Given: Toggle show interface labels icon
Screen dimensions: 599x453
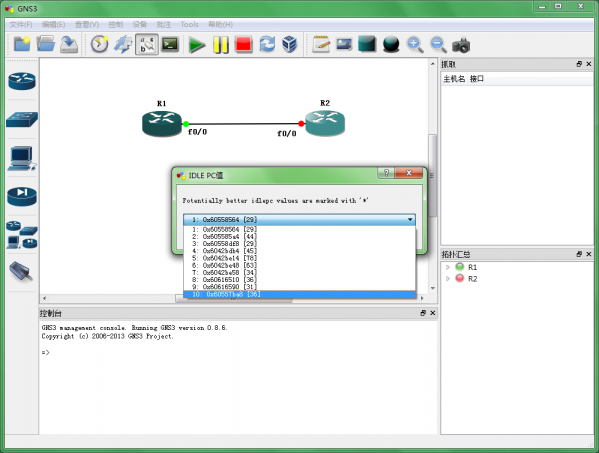Looking at the screenshot, I should [147, 44].
